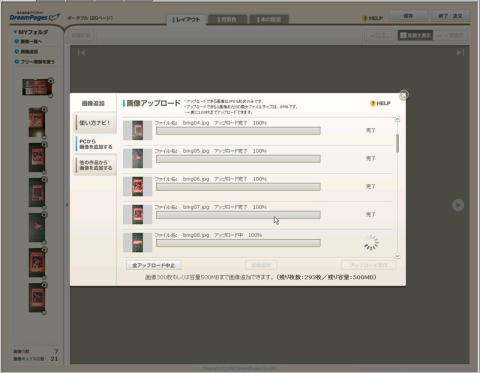480x373 pixels.
Task: Collapse the left sidebar with its handle
Action: [67, 205]
